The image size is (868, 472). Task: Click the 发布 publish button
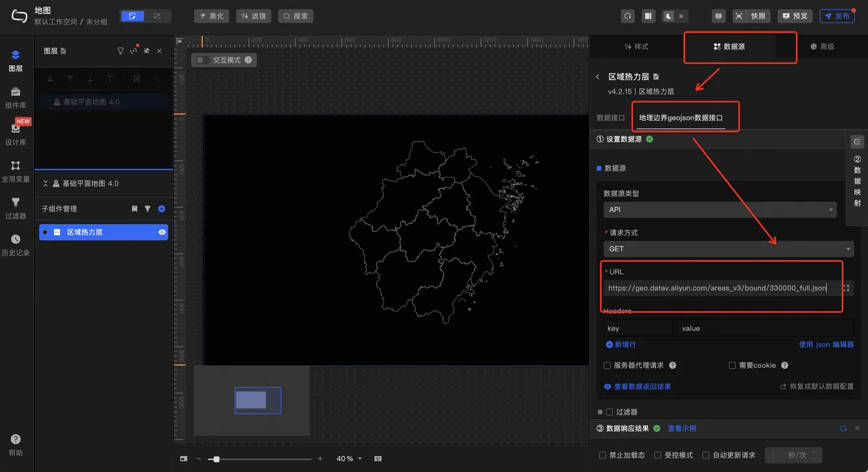coord(837,16)
